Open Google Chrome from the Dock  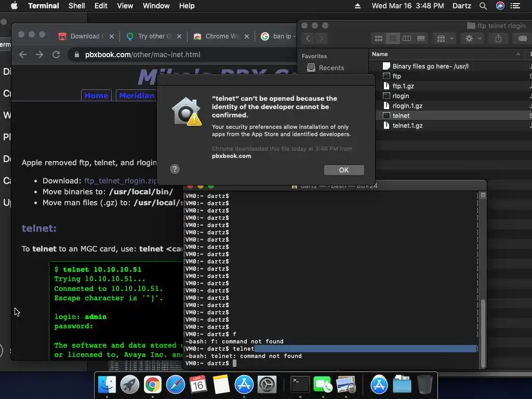152,384
